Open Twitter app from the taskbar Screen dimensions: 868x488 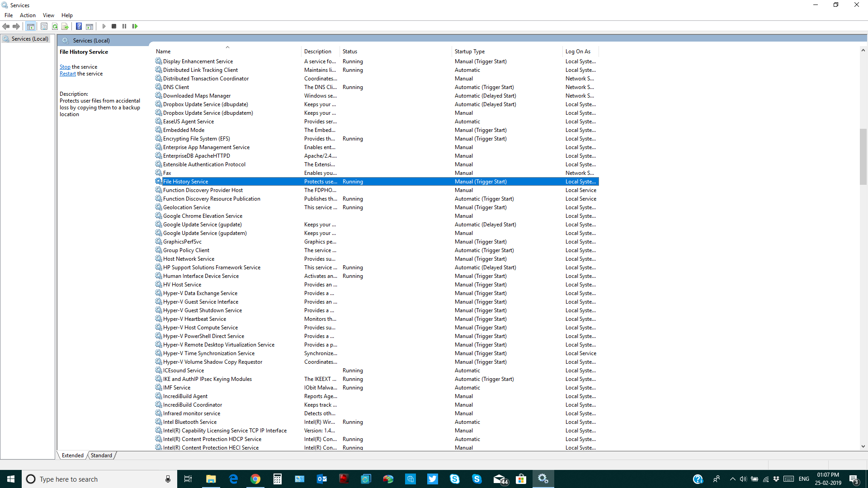[433, 479]
